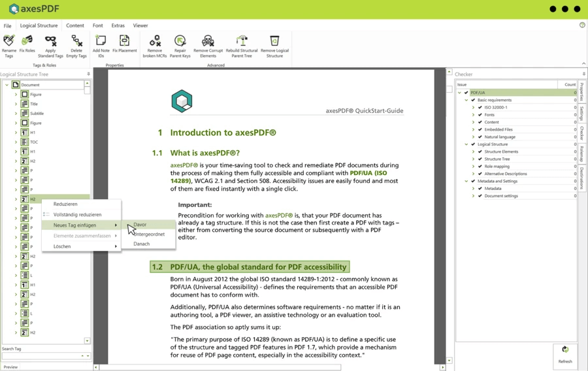Click the structure tree scroll-down arrow
Screen dimensions: 588x371
point(87,341)
